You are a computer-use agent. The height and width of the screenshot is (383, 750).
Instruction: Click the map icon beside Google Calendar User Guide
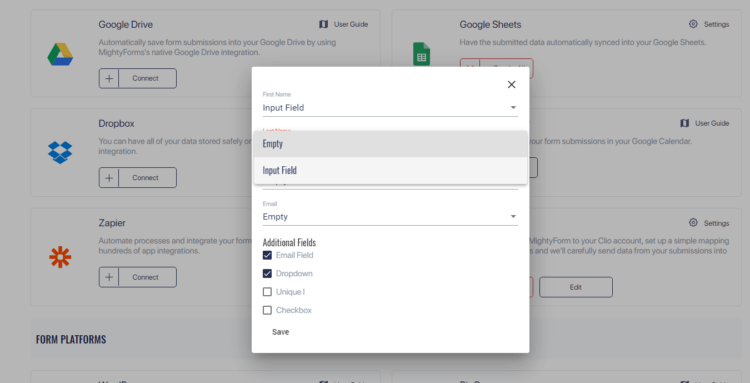(684, 123)
